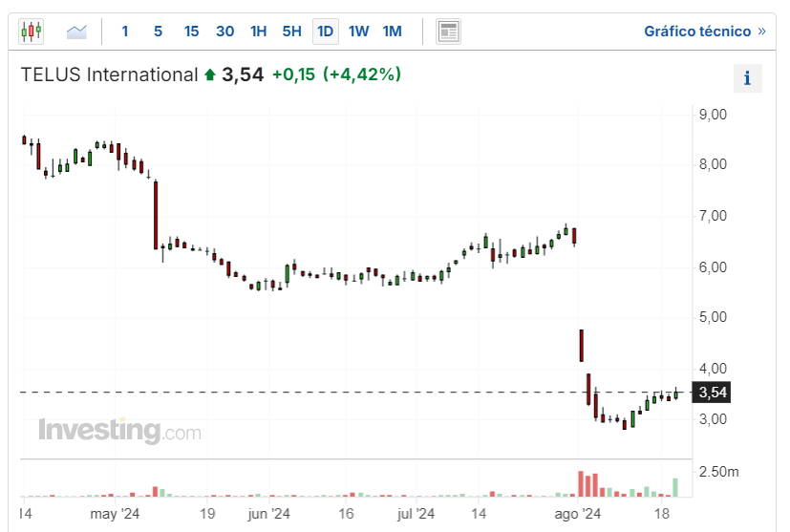Click the ago '24 date label
Image resolution: width=790 pixels, height=532 pixels.
click(x=577, y=514)
